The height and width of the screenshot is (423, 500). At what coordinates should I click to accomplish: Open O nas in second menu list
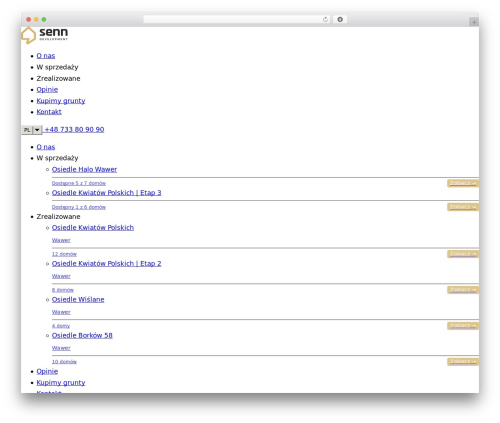coord(46,147)
